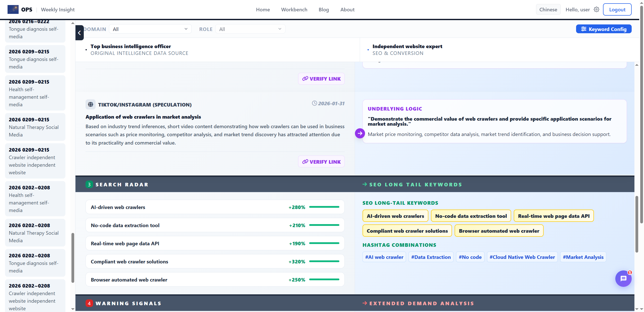
Task: Click the OPS logo image
Action: point(13,10)
